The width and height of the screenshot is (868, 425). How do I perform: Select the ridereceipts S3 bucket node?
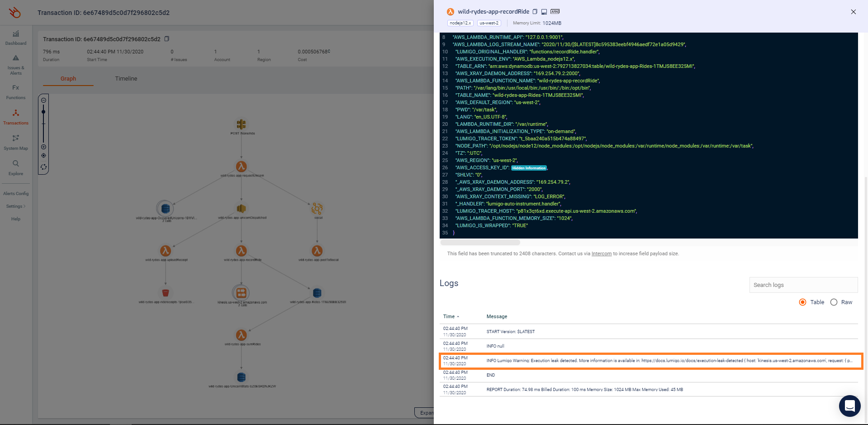point(166,293)
